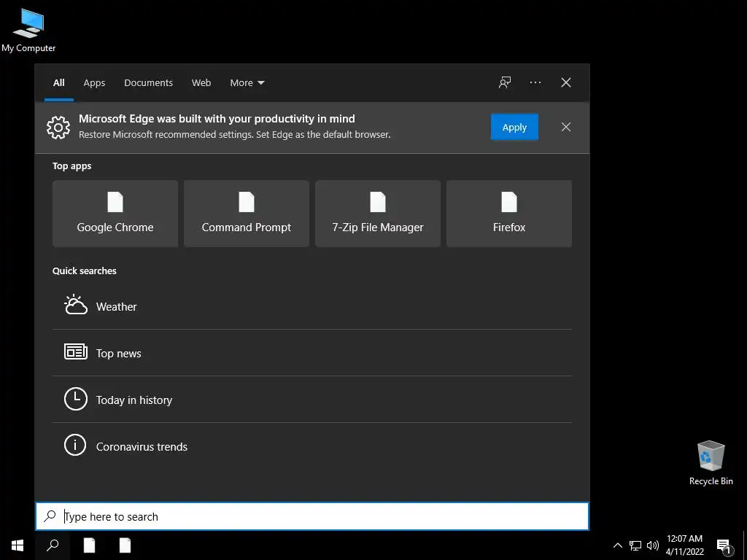Close the search panel with the X
The width and height of the screenshot is (747, 560).
566,82
